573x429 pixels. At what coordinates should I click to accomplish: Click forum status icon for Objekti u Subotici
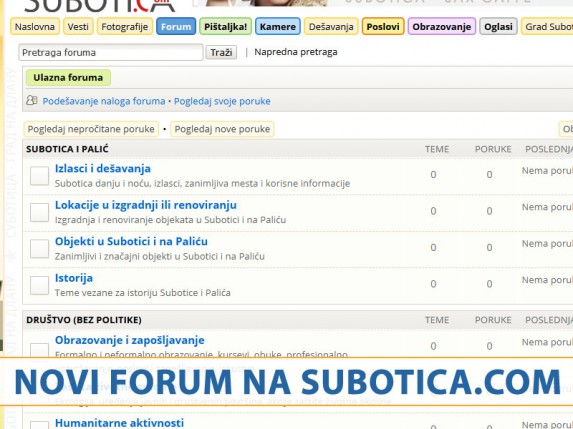pyautogui.click(x=39, y=249)
